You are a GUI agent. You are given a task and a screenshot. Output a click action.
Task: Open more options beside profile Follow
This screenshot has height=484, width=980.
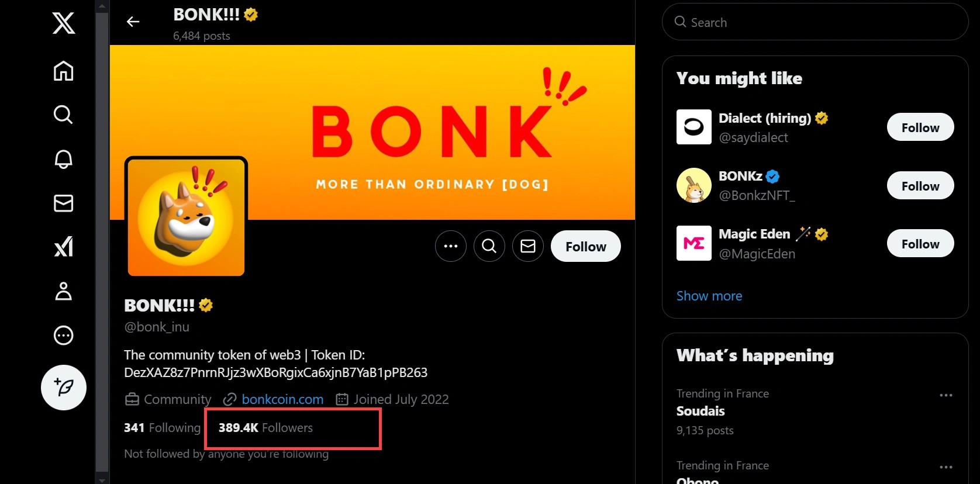click(451, 246)
